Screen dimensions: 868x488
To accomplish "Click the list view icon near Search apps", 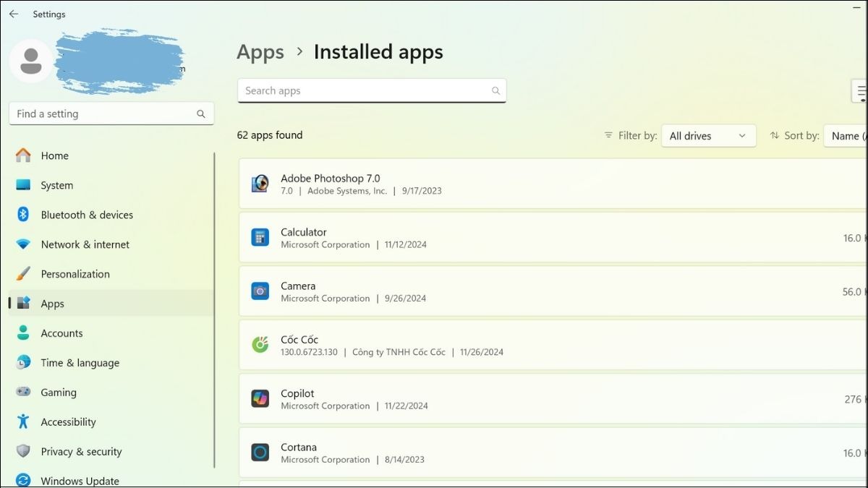I will 861,92.
